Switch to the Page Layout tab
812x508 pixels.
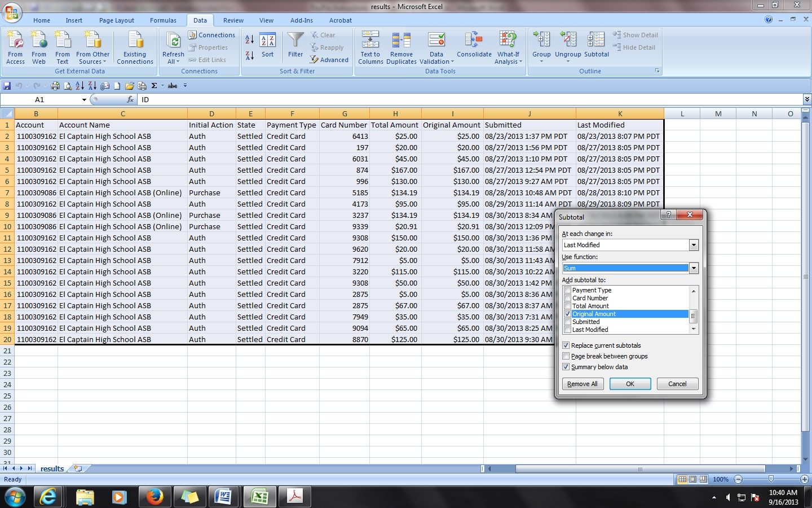click(117, 20)
